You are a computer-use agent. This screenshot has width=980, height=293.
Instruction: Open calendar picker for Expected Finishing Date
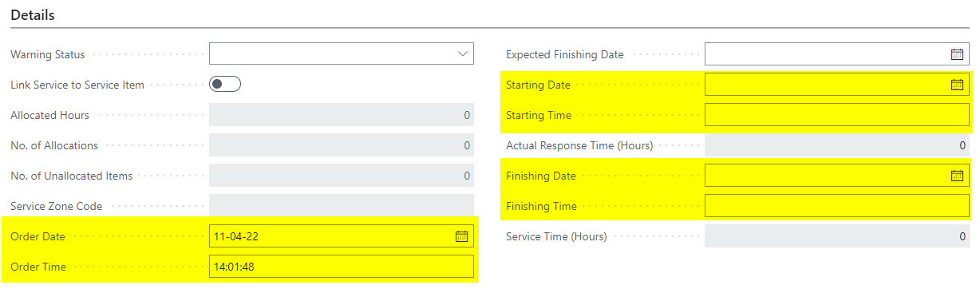pyautogui.click(x=957, y=54)
